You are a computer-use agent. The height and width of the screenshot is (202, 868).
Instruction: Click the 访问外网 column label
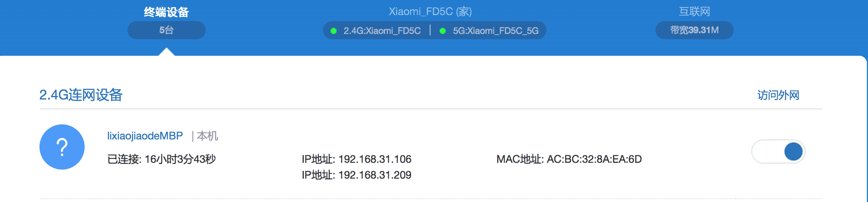tap(778, 95)
